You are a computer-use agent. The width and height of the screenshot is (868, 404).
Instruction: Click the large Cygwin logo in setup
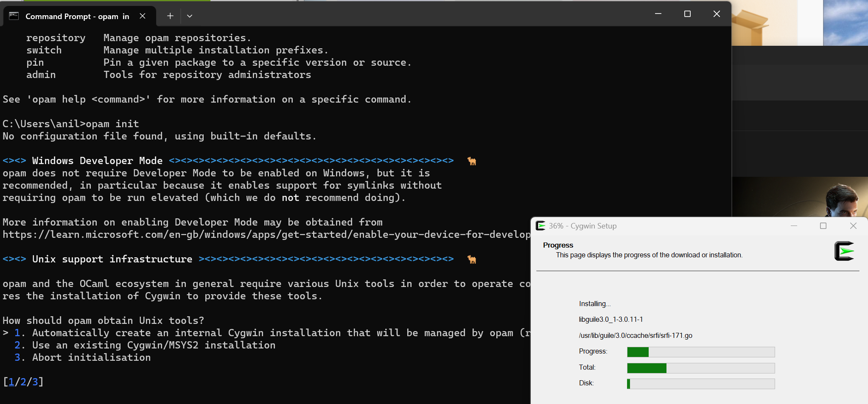844,251
